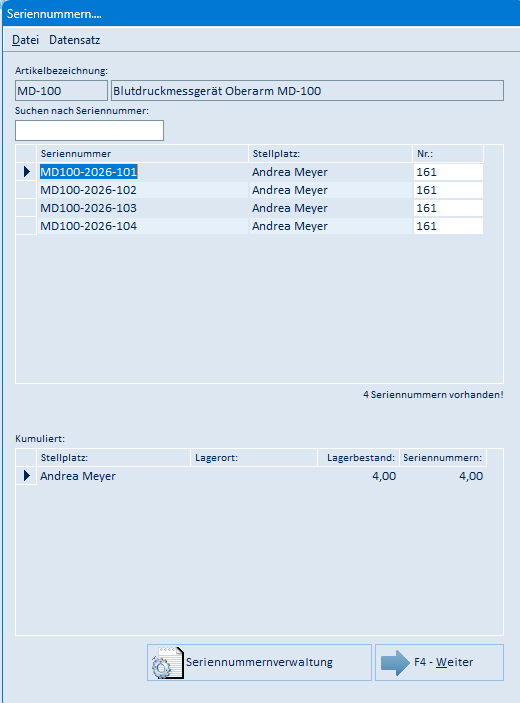Click the row selector beside MD100-2026-102

[26, 190]
